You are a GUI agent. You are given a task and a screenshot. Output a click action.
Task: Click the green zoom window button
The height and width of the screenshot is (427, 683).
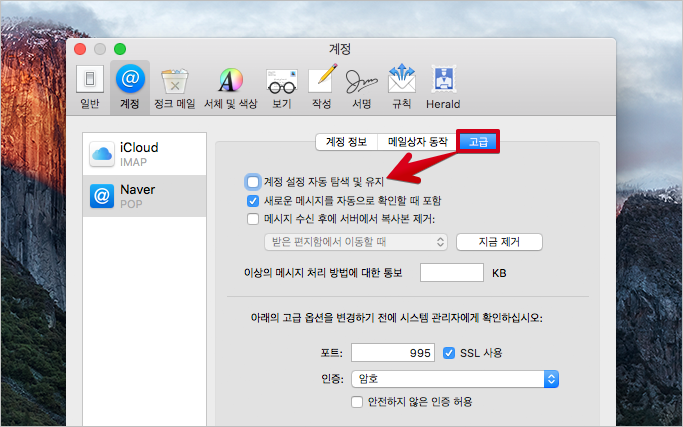[120, 49]
